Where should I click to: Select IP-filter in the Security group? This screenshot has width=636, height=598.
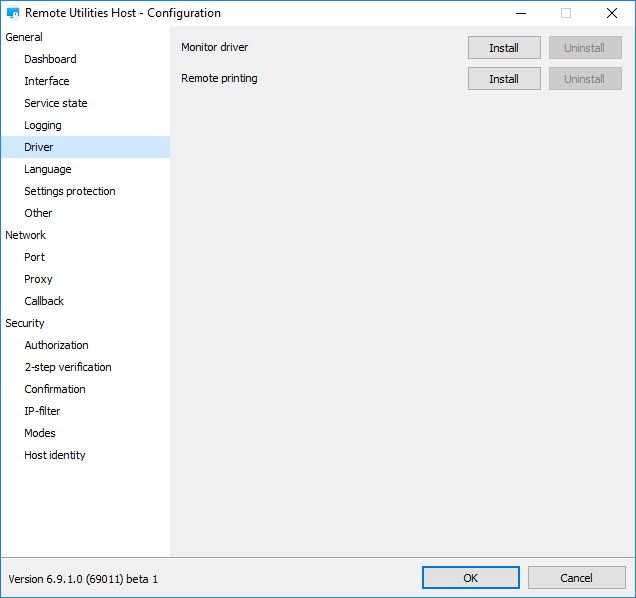point(42,411)
